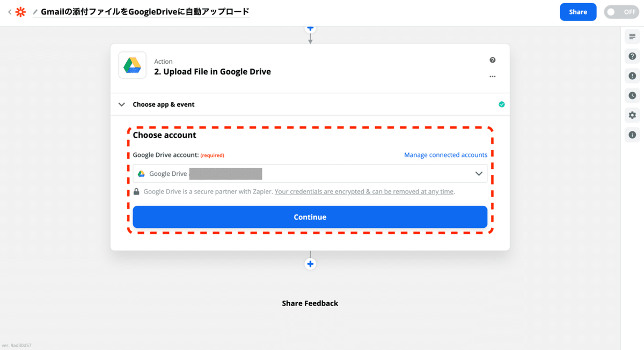Click the green checkmark on Choose app & event
Viewport: 644px width, 350px height.
pyautogui.click(x=502, y=104)
